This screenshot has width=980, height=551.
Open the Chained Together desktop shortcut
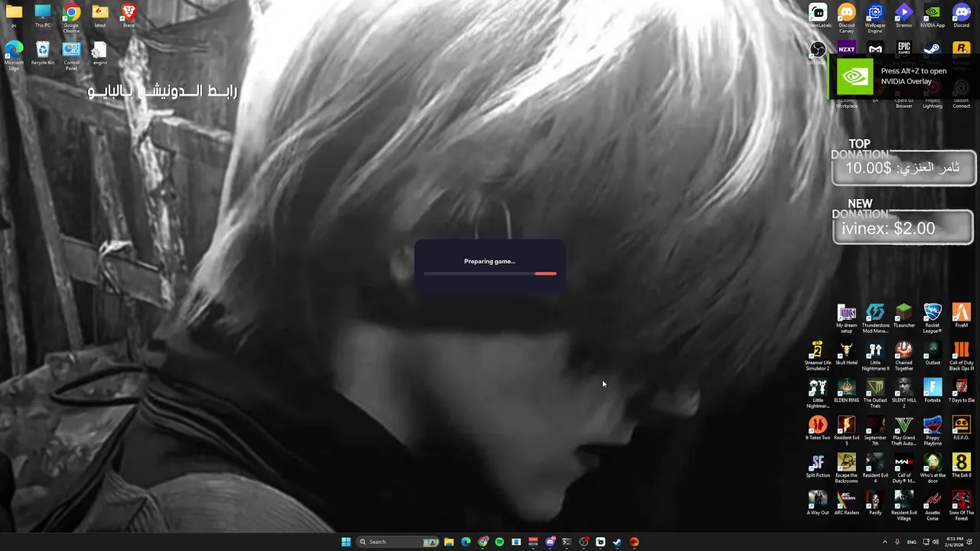pyautogui.click(x=904, y=356)
